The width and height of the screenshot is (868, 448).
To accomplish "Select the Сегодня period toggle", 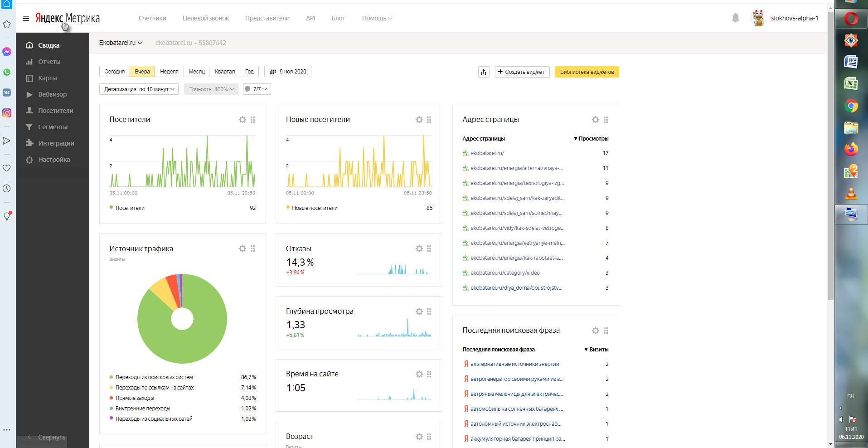I will click(x=114, y=72).
